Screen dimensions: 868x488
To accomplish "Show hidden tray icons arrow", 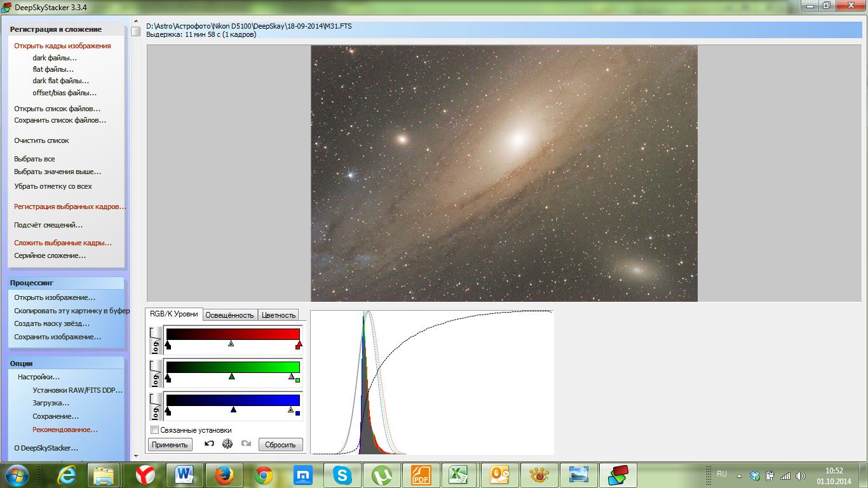I will pos(739,475).
